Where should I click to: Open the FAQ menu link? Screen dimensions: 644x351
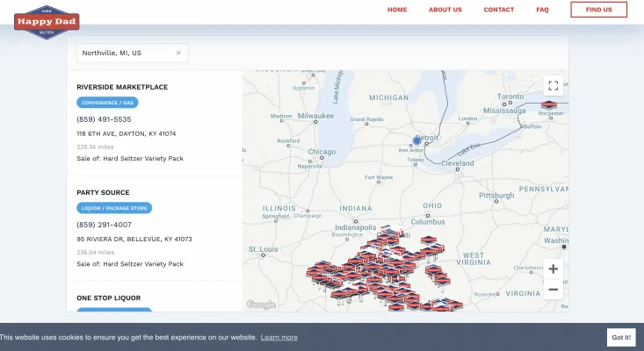tap(542, 10)
